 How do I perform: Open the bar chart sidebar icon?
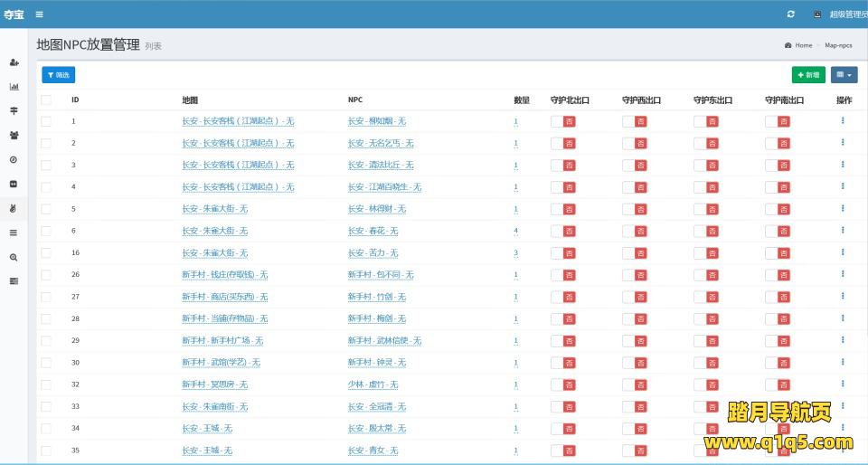click(14, 87)
